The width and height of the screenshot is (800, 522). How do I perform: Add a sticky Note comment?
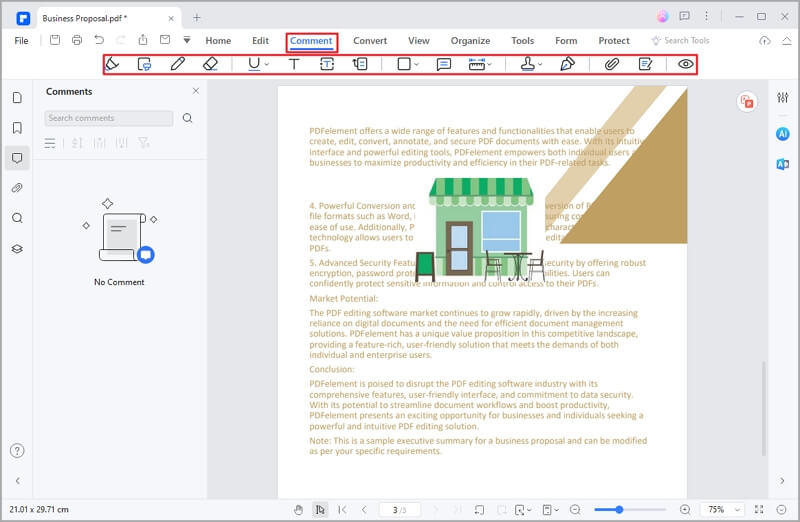coord(444,64)
